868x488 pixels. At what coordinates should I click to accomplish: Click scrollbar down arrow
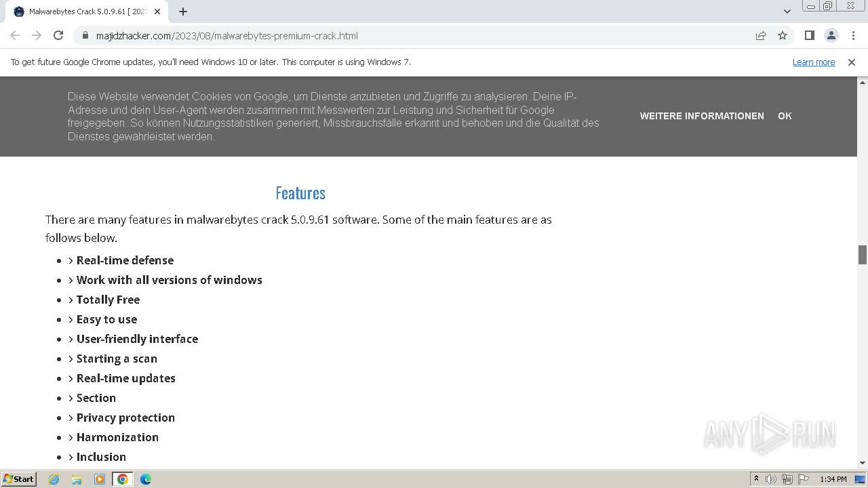[x=863, y=463]
